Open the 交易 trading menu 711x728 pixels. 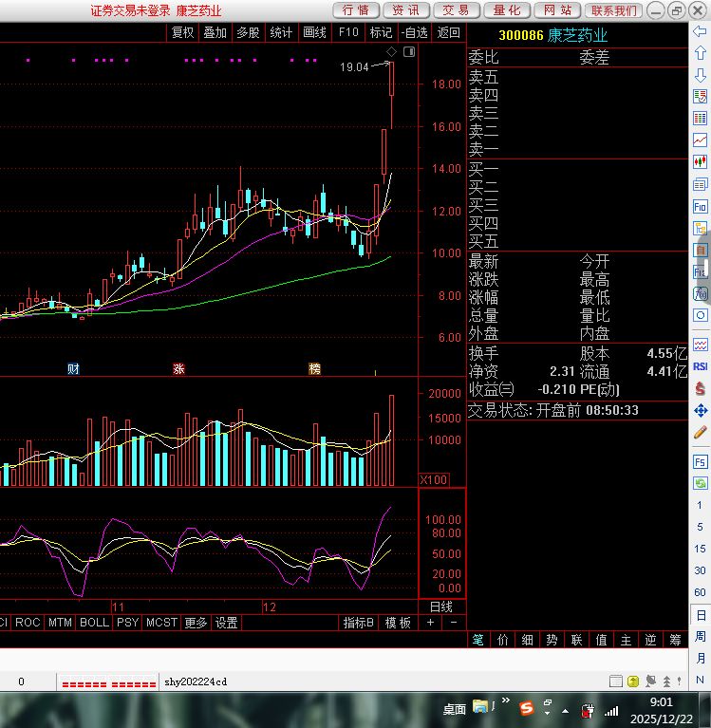[x=457, y=10]
